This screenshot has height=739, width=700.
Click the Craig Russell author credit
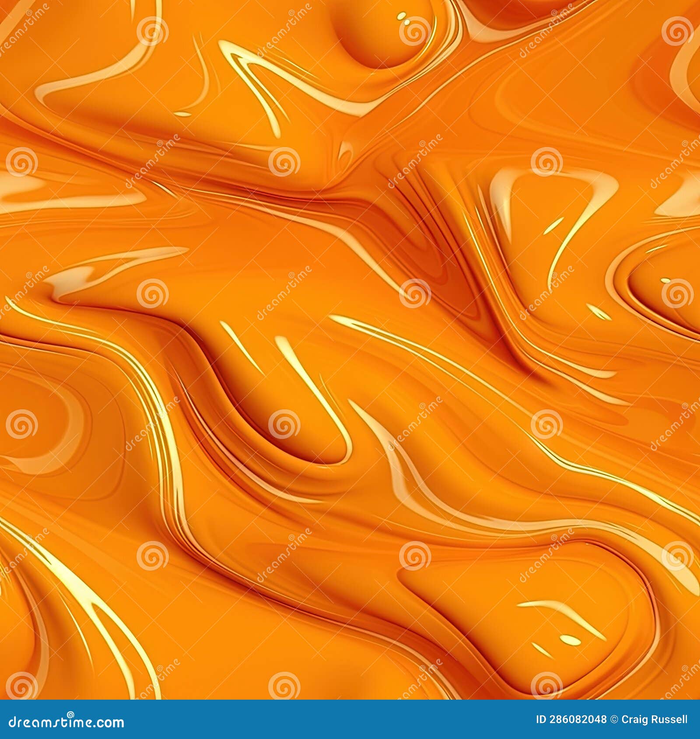654,719
